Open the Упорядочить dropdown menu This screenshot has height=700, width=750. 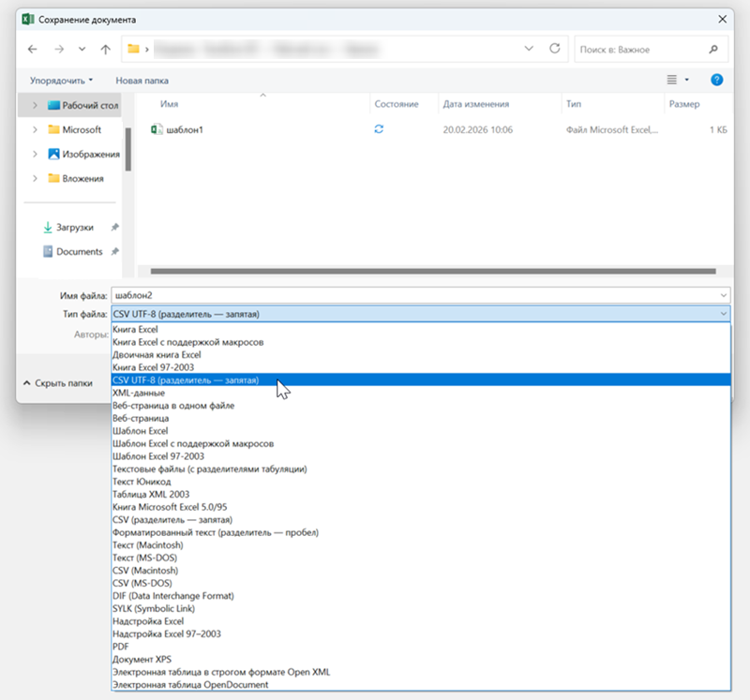[x=61, y=81]
